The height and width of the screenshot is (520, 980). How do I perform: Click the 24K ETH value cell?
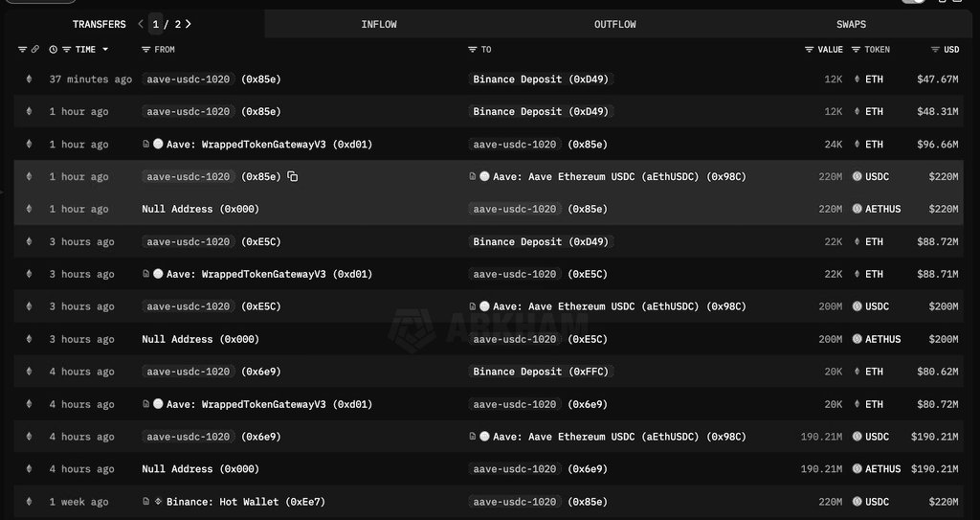834,144
